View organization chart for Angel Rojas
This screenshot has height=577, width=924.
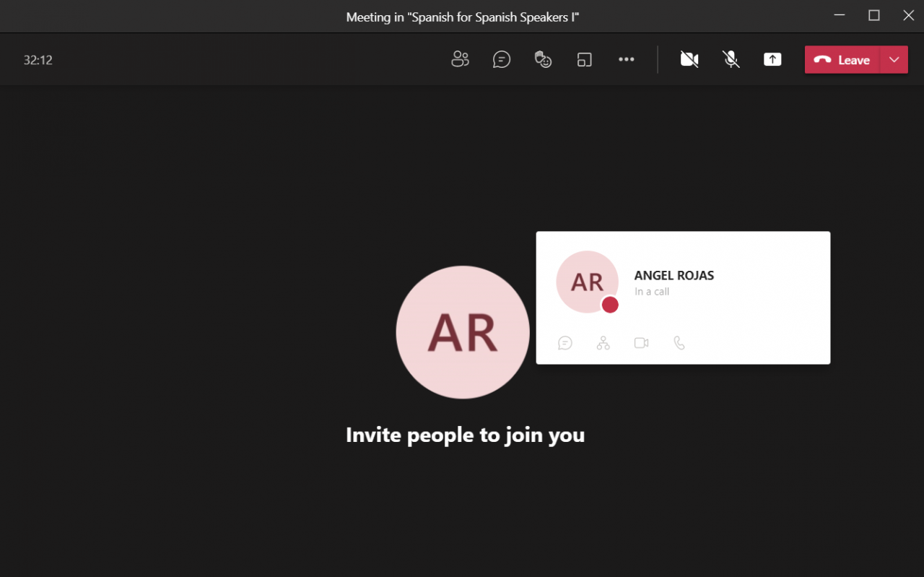pos(603,343)
